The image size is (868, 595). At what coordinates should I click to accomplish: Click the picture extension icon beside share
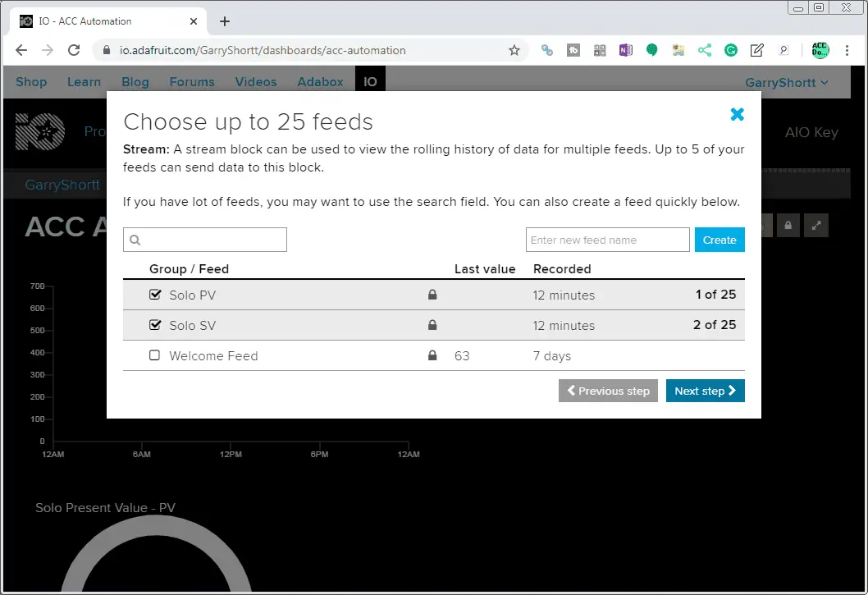[x=678, y=50]
